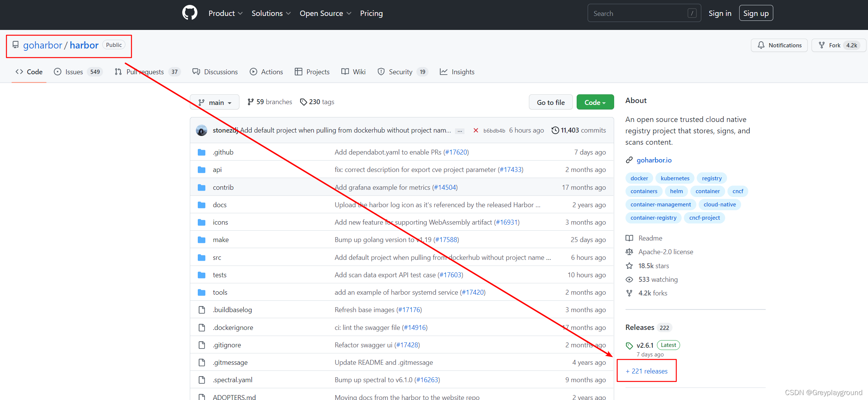Click file icon beside .dockerignore

pyautogui.click(x=202, y=328)
